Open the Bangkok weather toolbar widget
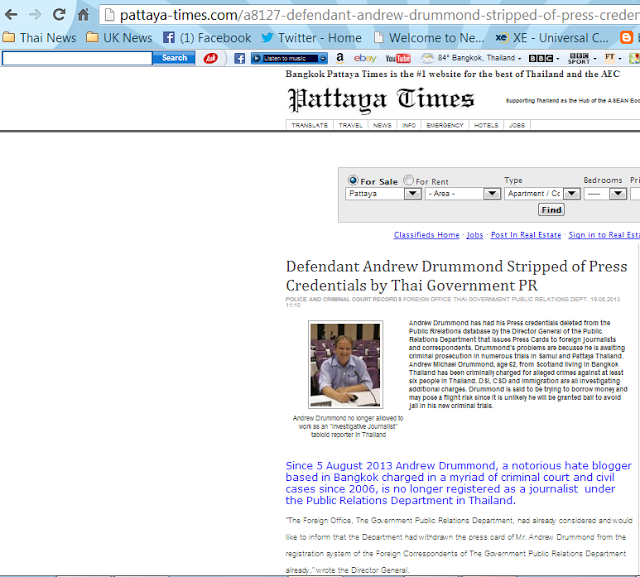Screen dimensions: 640x577 pyautogui.click(x=471, y=58)
